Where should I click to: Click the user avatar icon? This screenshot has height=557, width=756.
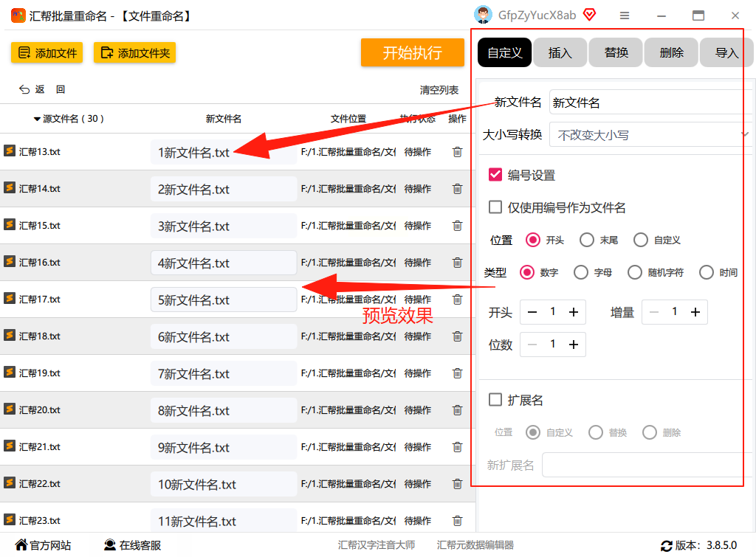[x=483, y=15]
